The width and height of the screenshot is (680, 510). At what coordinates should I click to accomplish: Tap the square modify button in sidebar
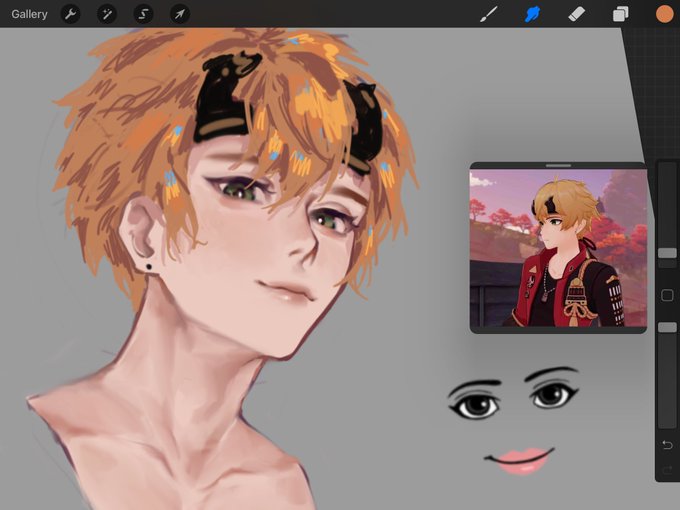[x=667, y=295]
